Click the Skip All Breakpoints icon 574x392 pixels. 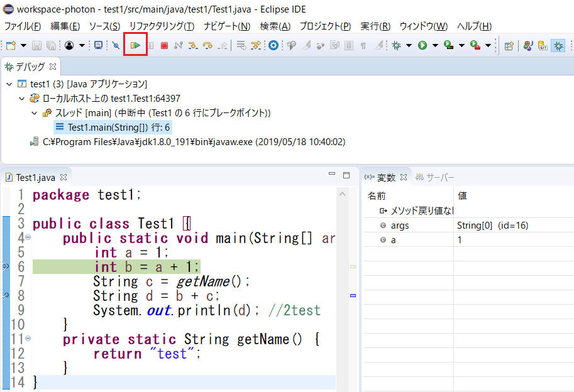click(116, 45)
